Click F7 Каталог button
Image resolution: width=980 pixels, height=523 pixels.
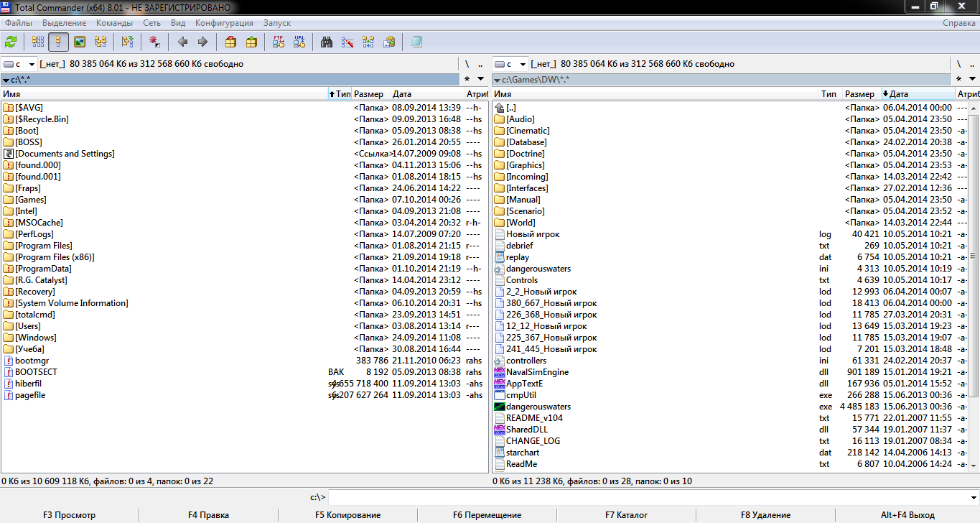coord(626,515)
